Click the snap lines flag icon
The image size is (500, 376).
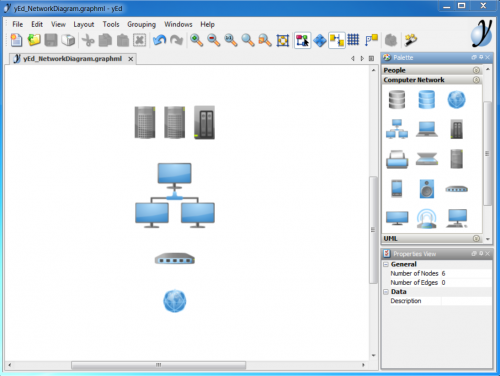pos(371,40)
